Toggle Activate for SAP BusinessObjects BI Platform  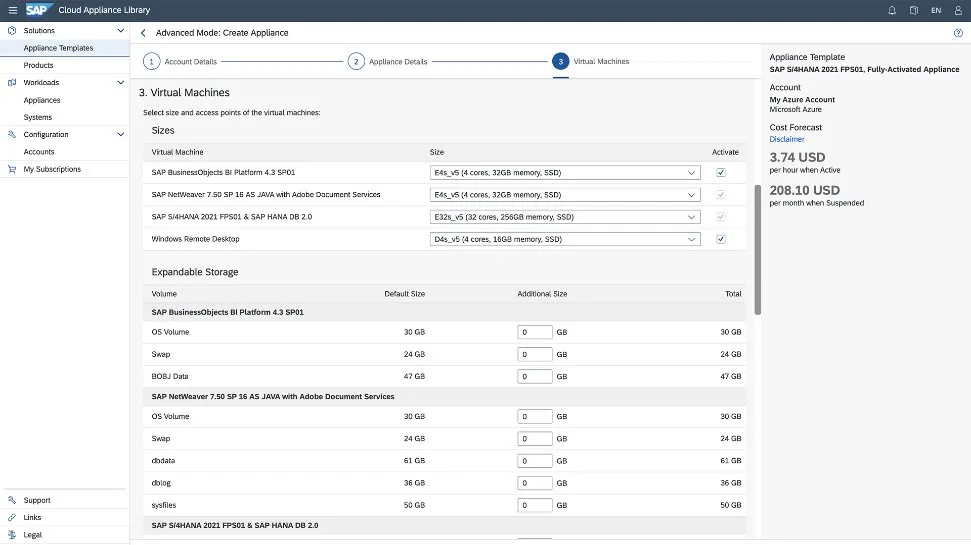(720, 172)
